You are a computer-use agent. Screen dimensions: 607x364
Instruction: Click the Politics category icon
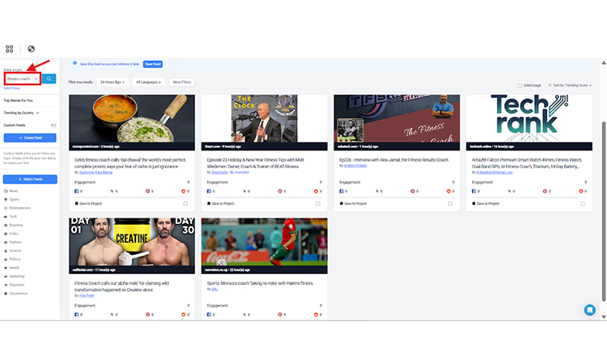(6, 259)
